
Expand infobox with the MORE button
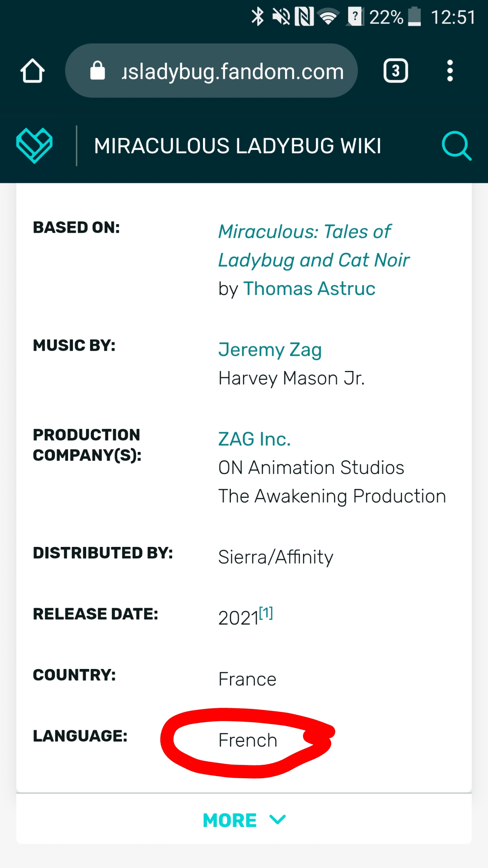tap(230, 820)
